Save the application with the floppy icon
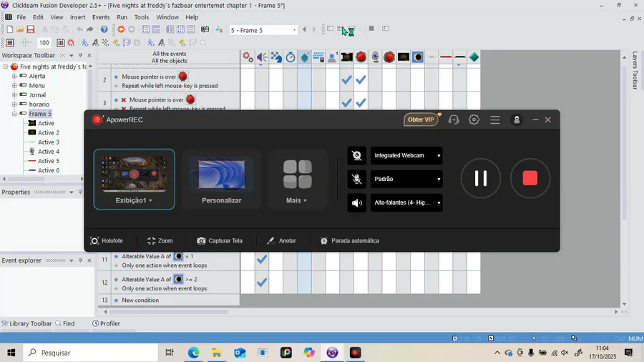This screenshot has width=644, height=362. 30,29
